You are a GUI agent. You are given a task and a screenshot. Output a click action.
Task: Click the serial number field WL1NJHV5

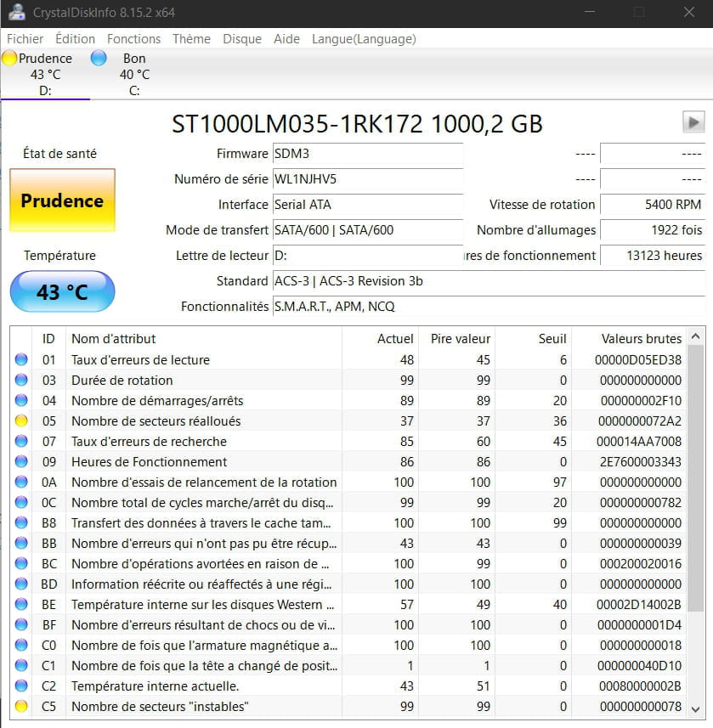(368, 179)
